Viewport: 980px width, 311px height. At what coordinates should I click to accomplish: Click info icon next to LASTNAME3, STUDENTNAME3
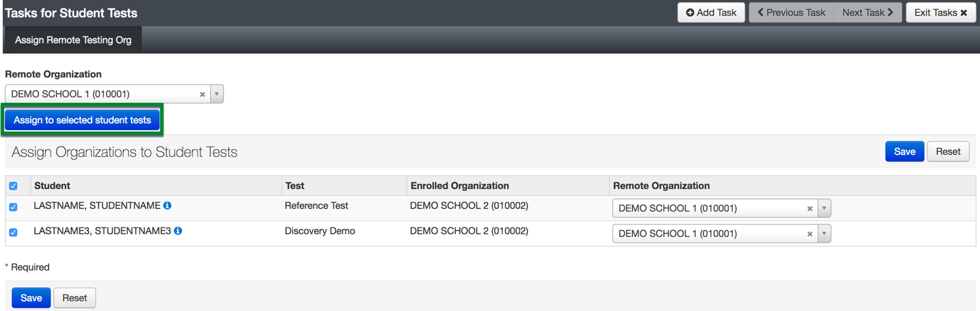click(x=178, y=231)
